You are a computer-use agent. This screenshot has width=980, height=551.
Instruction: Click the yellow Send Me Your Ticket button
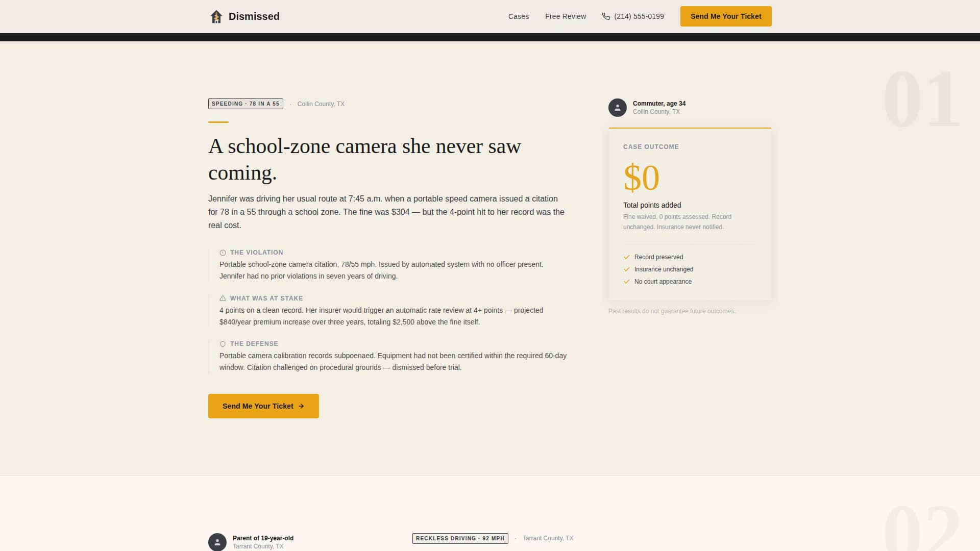click(263, 406)
